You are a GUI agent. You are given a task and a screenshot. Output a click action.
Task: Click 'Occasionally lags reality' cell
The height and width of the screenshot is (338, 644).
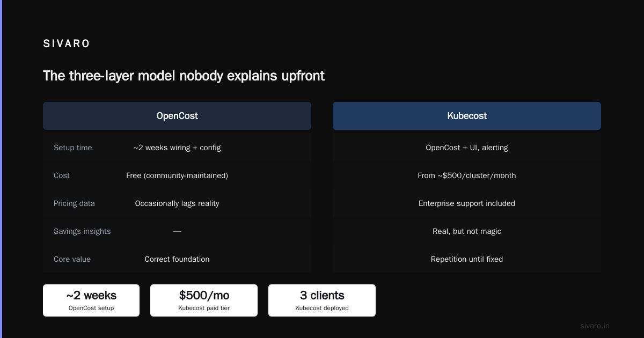pos(177,203)
